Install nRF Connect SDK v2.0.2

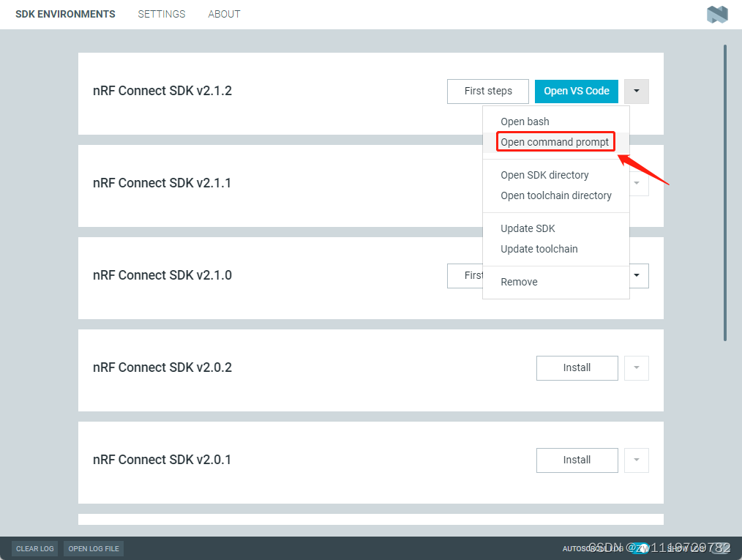pos(577,367)
